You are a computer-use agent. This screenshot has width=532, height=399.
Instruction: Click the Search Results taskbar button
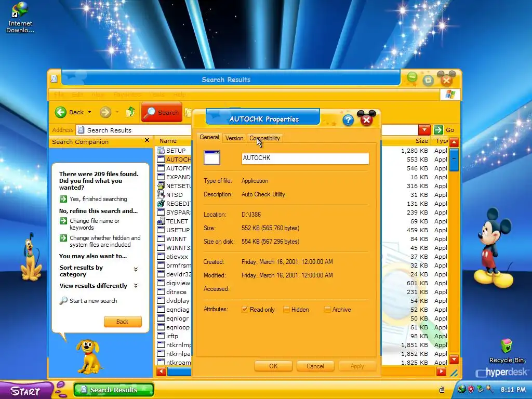tap(114, 390)
